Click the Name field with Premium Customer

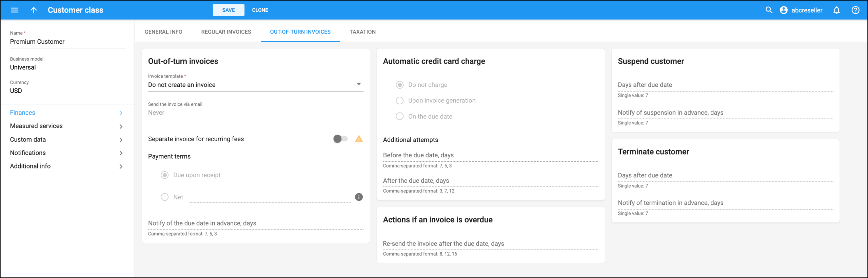pyautogui.click(x=68, y=42)
